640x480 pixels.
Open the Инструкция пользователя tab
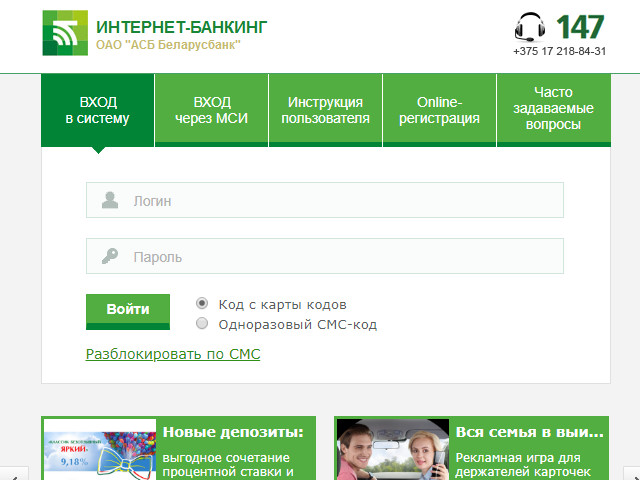coord(325,110)
